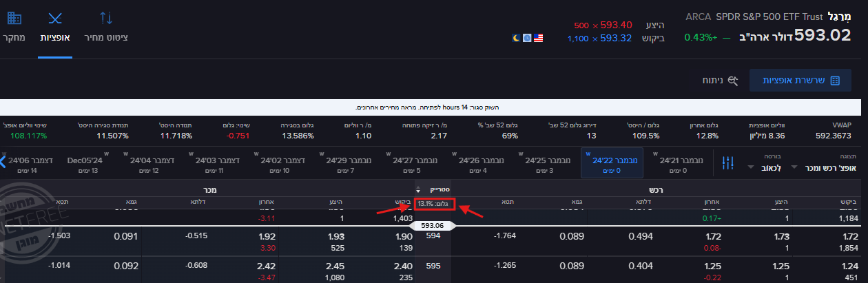Select expiration נובמבר 26'24
Screen dimensions: 868x283
[x=477, y=164]
